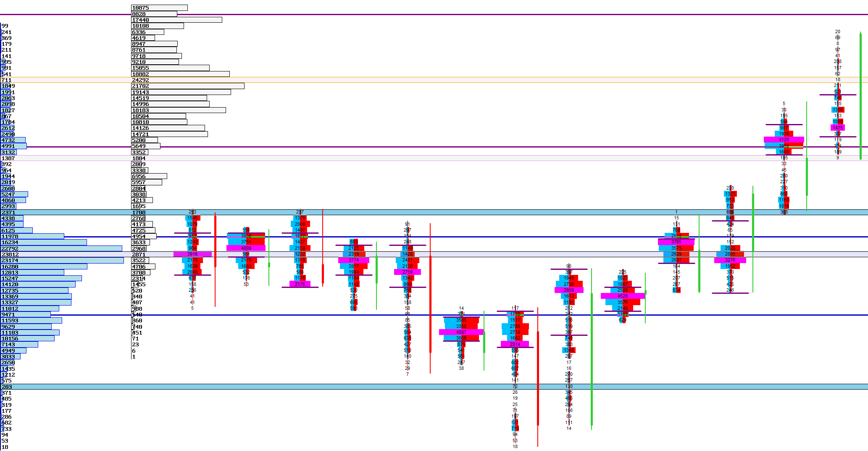Click the 18882 bar in second profile
868x451 pixels.
pos(180,74)
